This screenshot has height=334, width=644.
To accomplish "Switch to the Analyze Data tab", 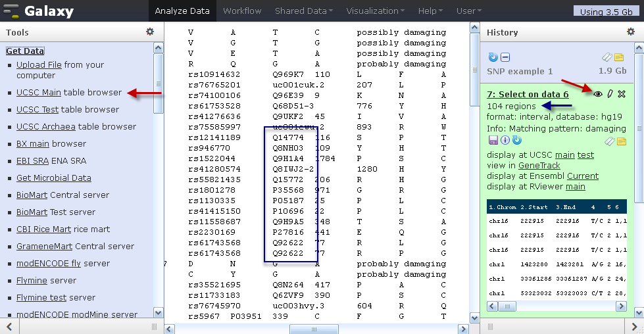I will 182,11.
